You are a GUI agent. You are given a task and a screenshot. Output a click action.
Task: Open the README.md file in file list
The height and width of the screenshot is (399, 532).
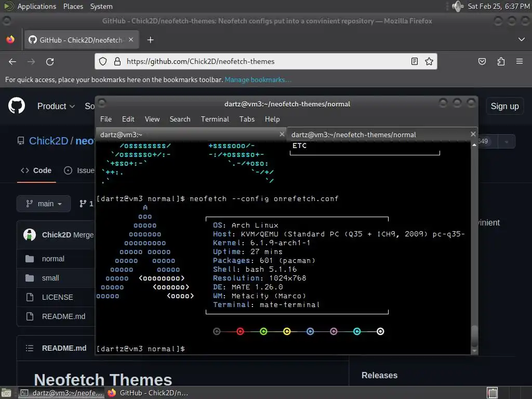[63, 316]
